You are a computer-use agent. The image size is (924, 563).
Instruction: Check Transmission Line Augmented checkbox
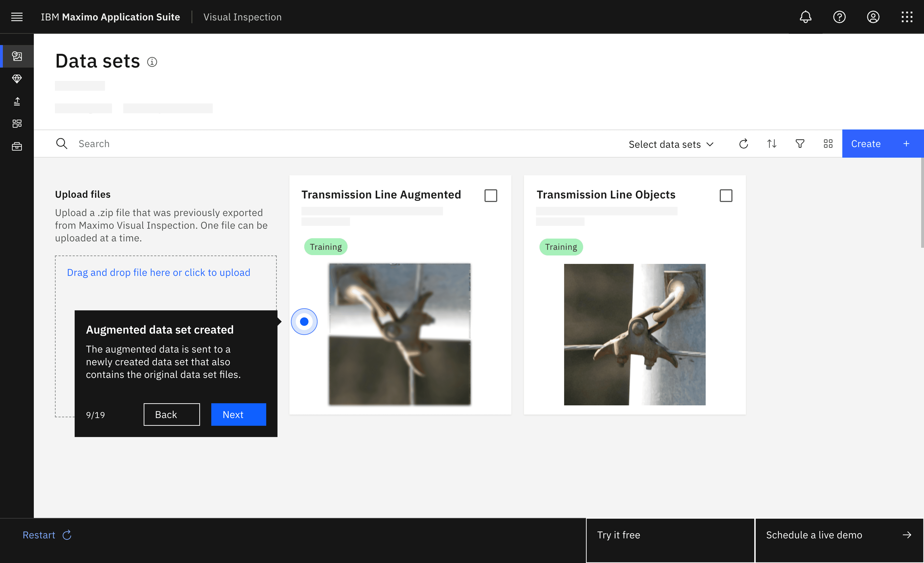tap(491, 196)
